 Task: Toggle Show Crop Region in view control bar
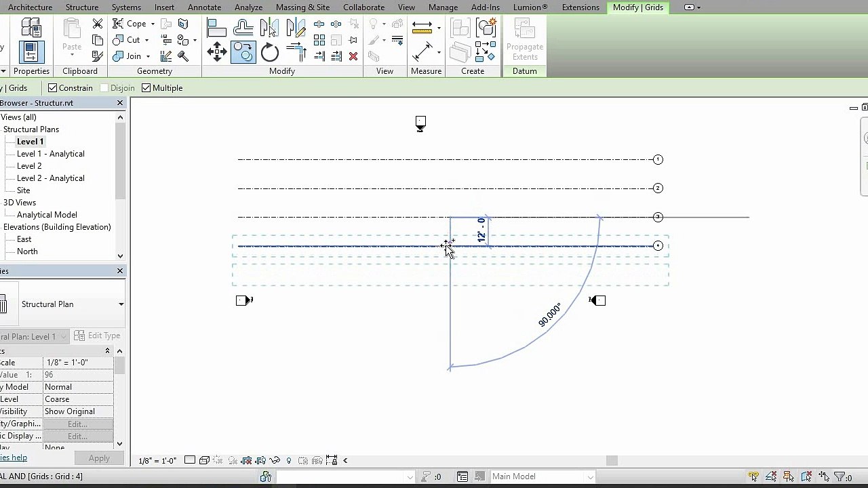point(260,460)
